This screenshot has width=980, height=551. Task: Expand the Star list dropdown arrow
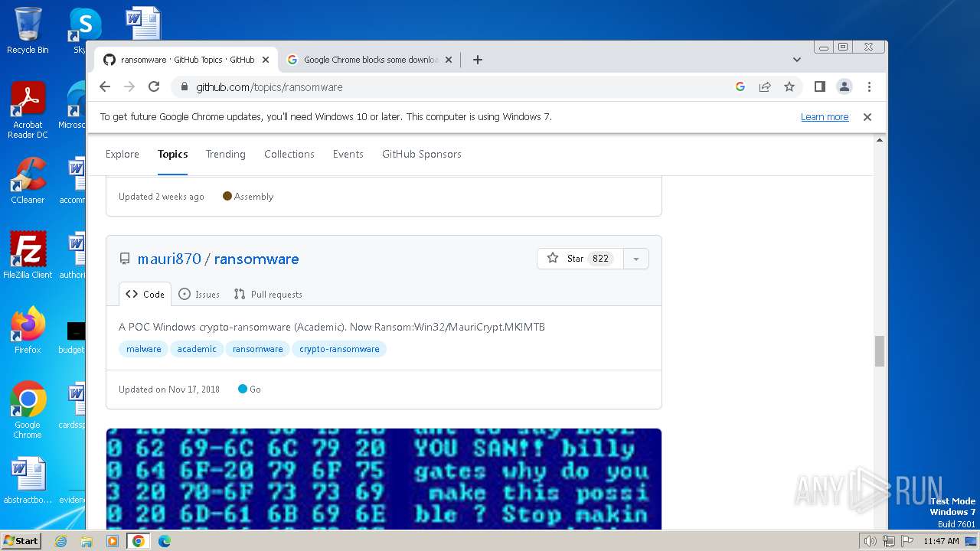pos(636,259)
